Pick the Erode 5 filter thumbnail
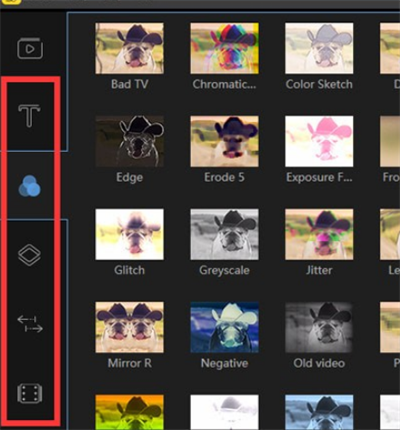 tap(224, 141)
